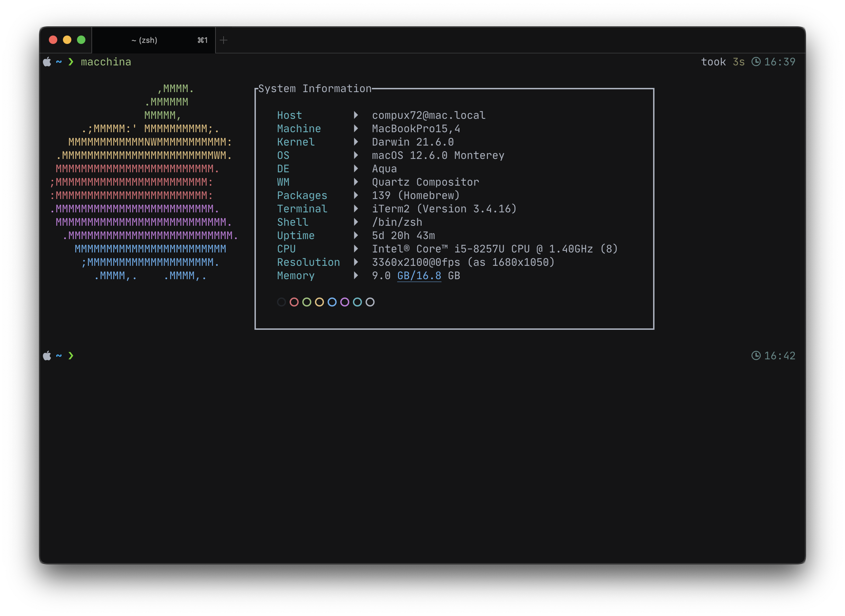Screen dimensions: 845x616
Task: Click the 'System Information' box title
Action: pos(315,89)
